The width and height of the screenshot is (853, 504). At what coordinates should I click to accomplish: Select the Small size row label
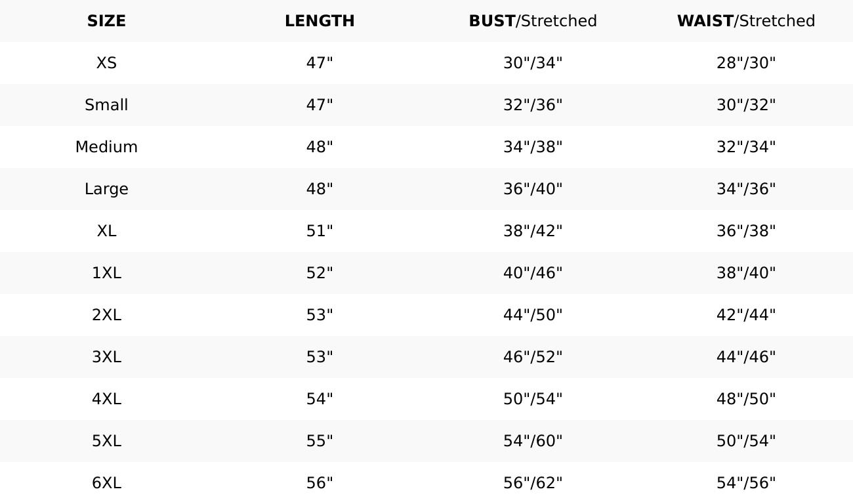[x=106, y=105]
